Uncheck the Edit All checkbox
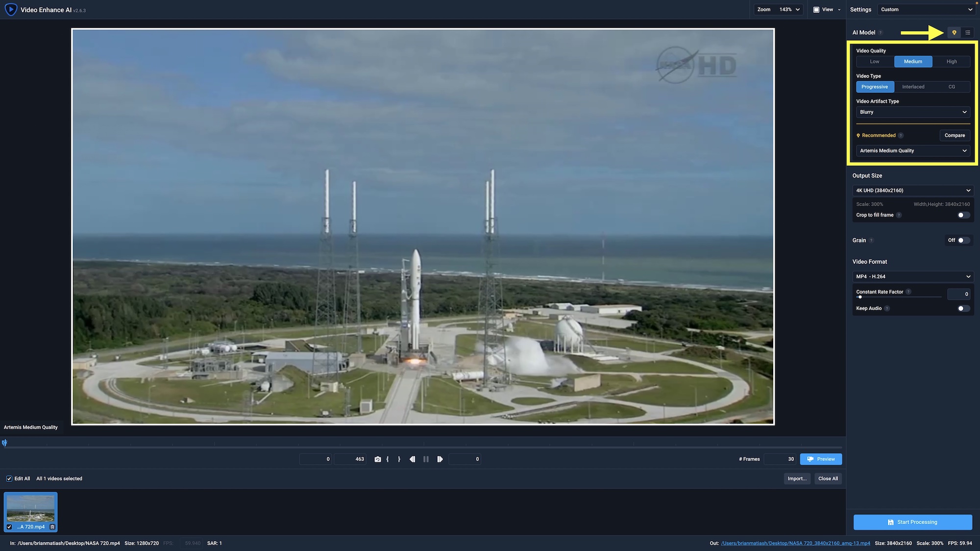Viewport: 980px width, 551px height. (x=9, y=479)
